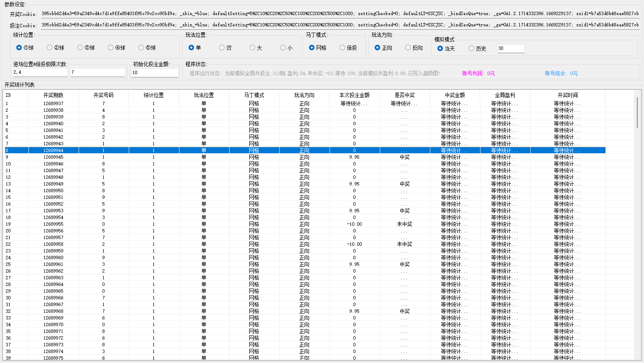Click the 投注Cookie text field
644x363 pixels.
340,25
